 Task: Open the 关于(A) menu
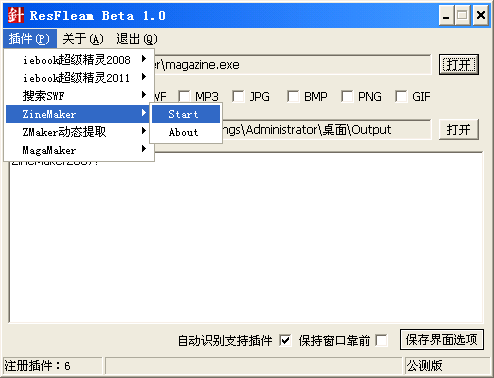[83, 39]
